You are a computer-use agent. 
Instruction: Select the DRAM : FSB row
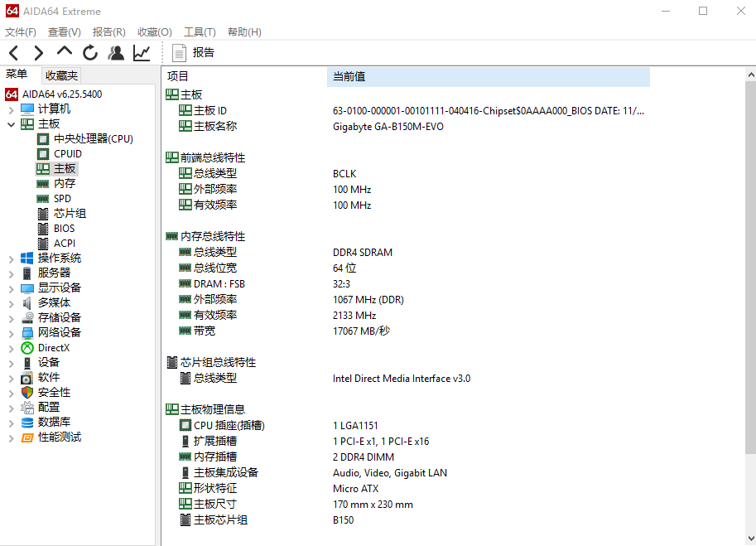point(408,284)
